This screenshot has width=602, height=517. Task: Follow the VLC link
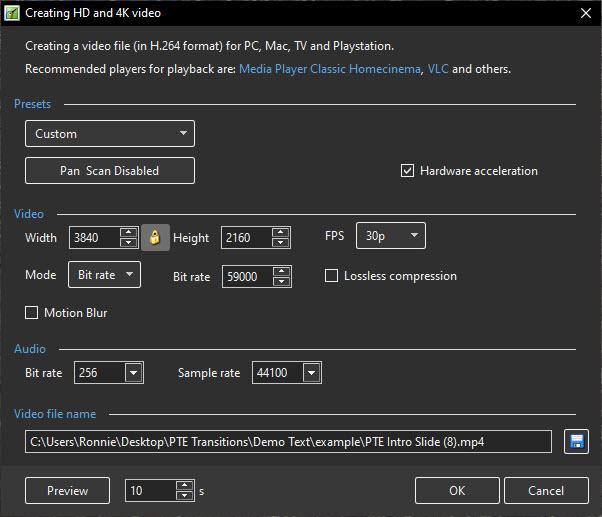pos(437,70)
